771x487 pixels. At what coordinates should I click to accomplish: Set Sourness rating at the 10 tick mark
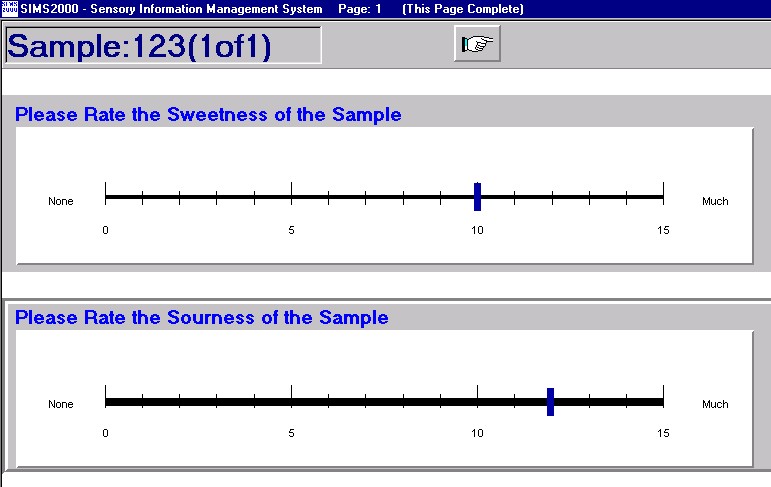tap(477, 402)
